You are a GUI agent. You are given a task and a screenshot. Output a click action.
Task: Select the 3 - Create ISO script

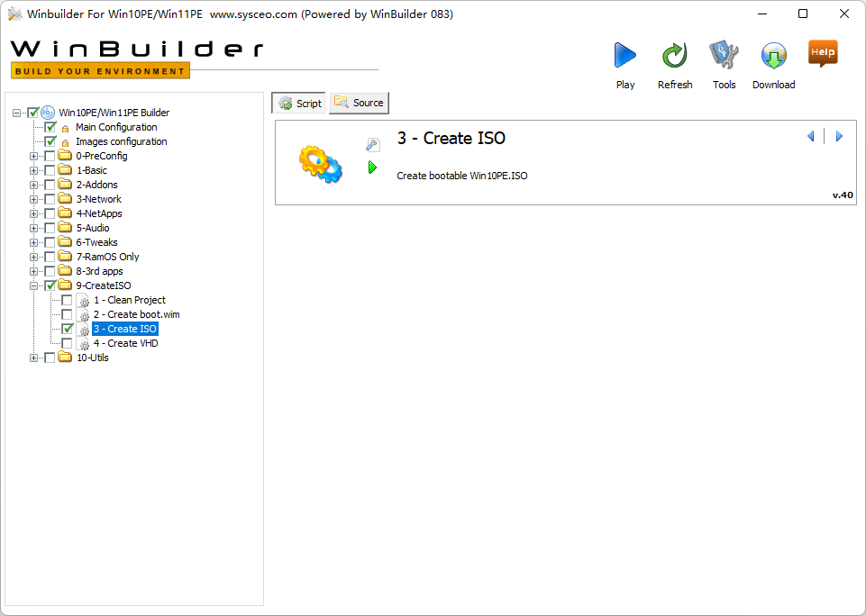[x=125, y=329]
